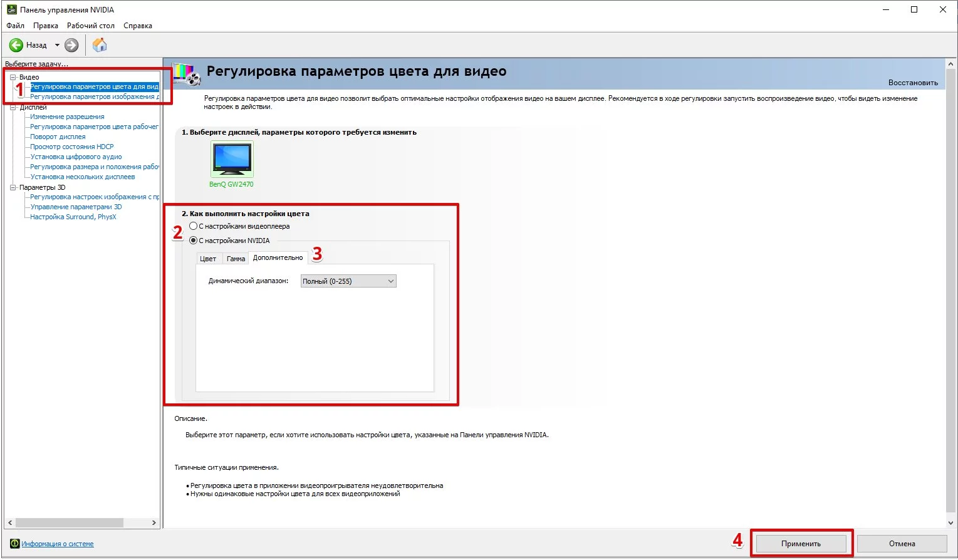
Task: Click the tree scrollbar right arrow
Action: (x=154, y=522)
